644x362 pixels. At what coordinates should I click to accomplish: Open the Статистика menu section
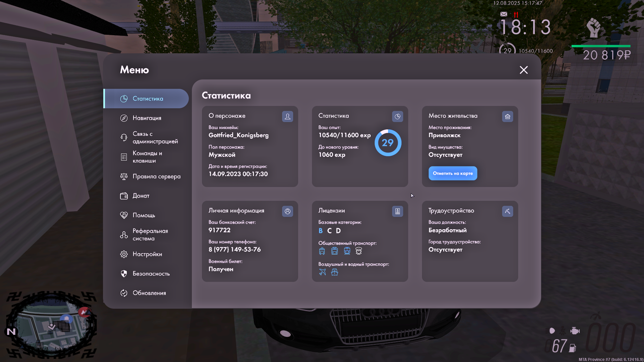tap(146, 99)
